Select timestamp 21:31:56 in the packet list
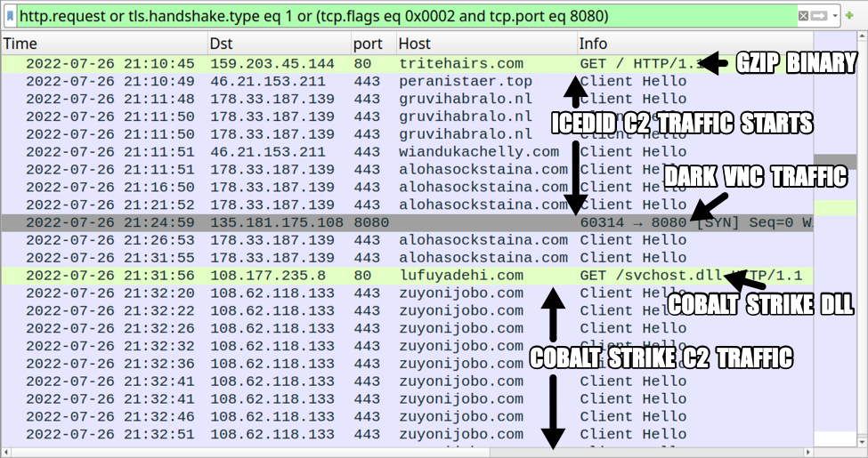The height and width of the screenshot is (458, 868). pyautogui.click(x=110, y=276)
